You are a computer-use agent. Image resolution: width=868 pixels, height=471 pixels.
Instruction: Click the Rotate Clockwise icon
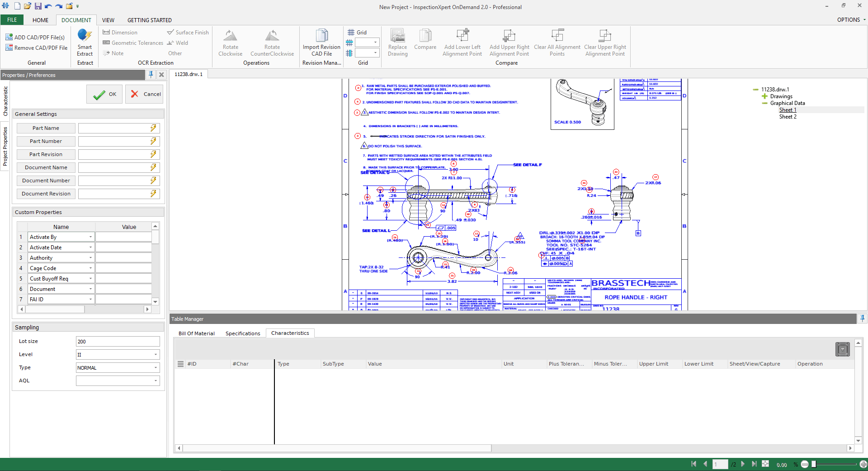coord(230,43)
